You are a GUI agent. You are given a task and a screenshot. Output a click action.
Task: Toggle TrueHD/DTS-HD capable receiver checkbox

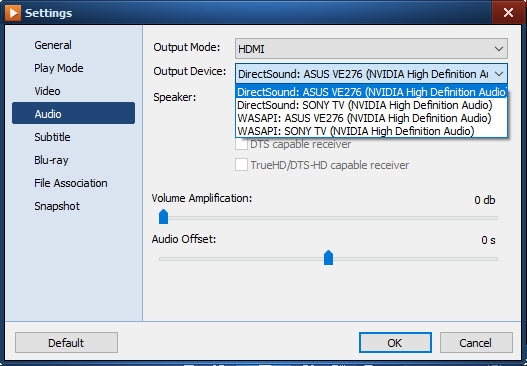241,165
